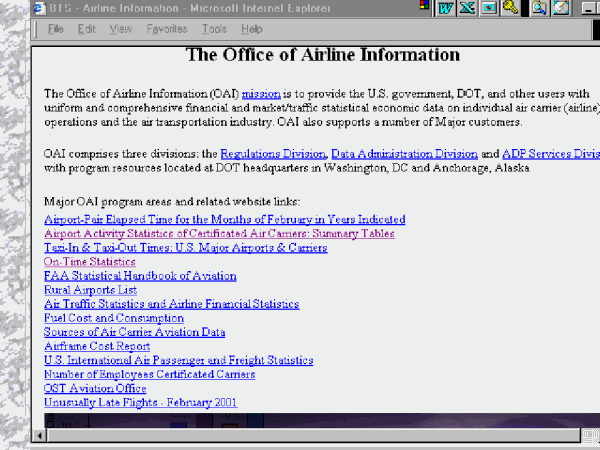Image resolution: width=600 pixels, height=450 pixels.
Task: Click the Internet Explorer icon in title bar
Action: [37, 9]
